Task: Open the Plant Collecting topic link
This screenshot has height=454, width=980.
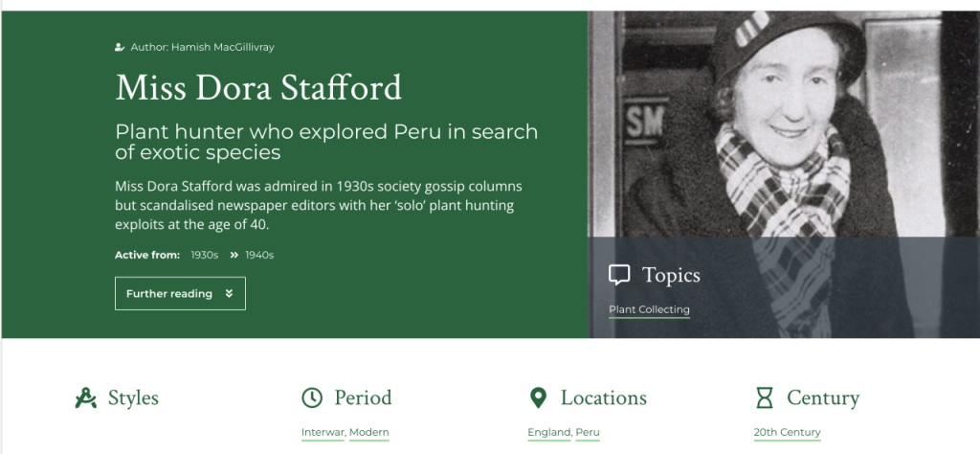Action: pos(649,309)
